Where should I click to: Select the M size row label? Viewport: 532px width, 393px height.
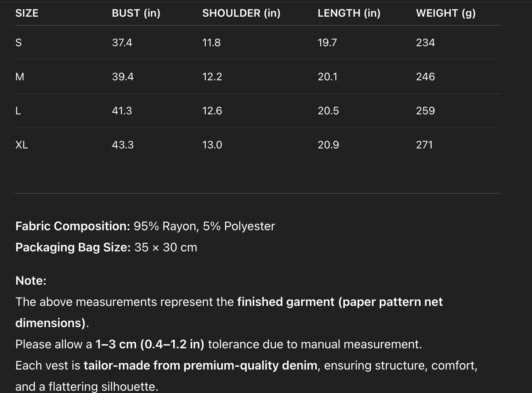(x=20, y=77)
